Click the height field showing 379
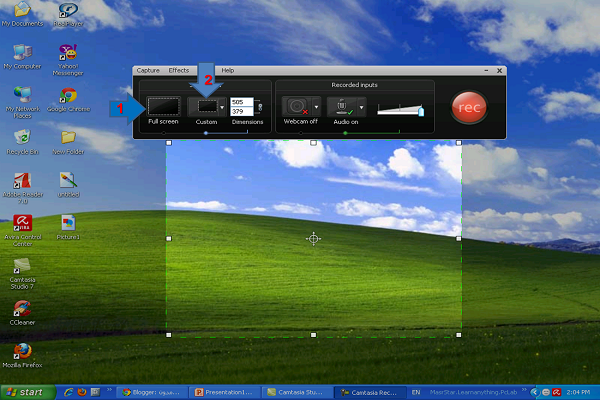 tap(241, 111)
